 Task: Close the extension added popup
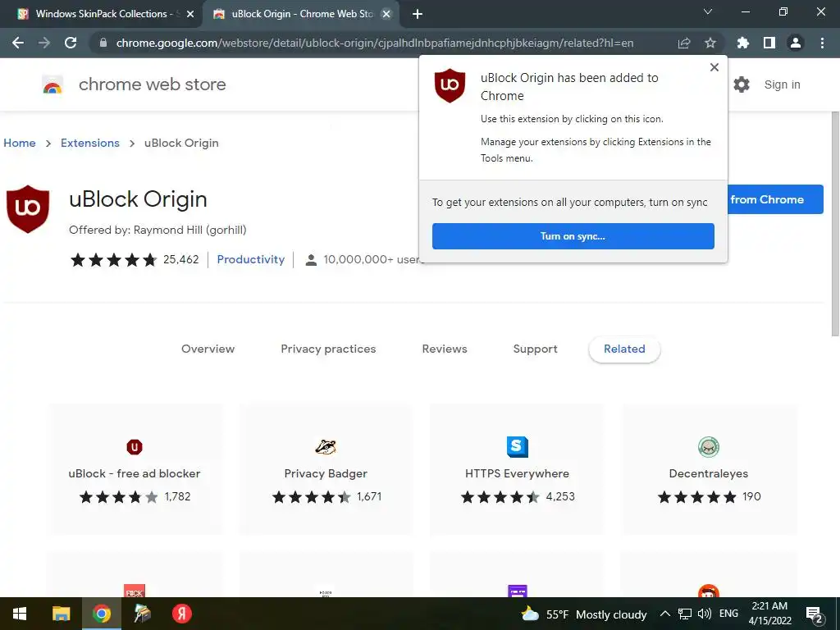tap(714, 67)
